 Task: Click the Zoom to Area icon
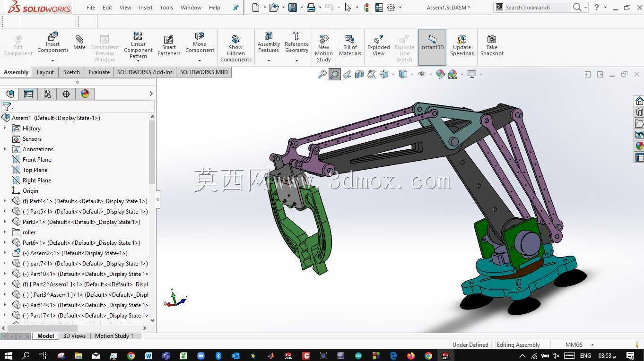coord(335,74)
